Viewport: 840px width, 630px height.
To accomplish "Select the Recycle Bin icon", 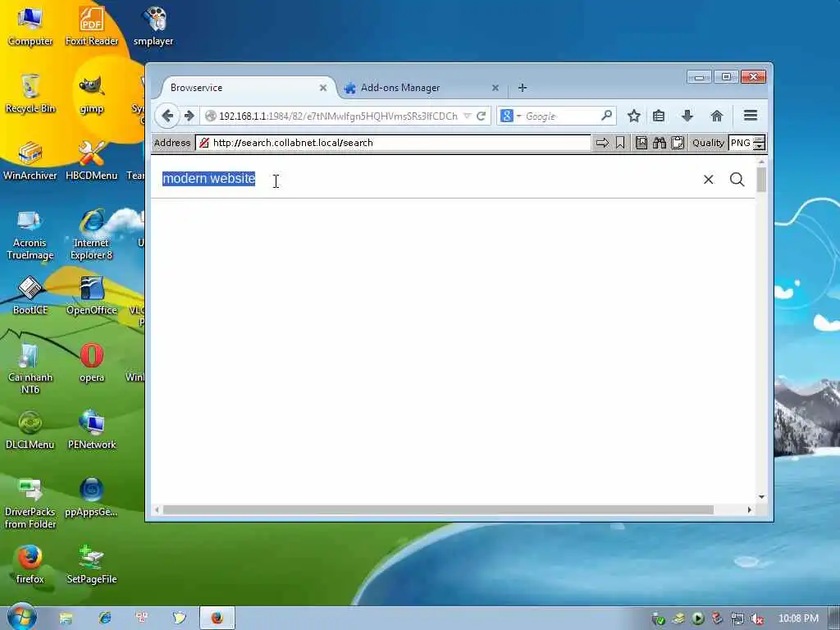I will (x=30, y=94).
